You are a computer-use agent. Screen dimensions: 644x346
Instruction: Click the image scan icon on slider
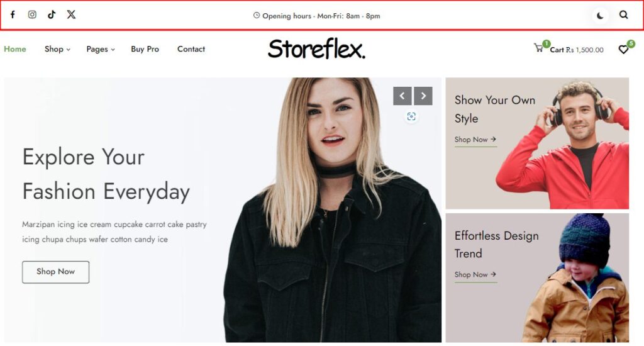coord(411,116)
